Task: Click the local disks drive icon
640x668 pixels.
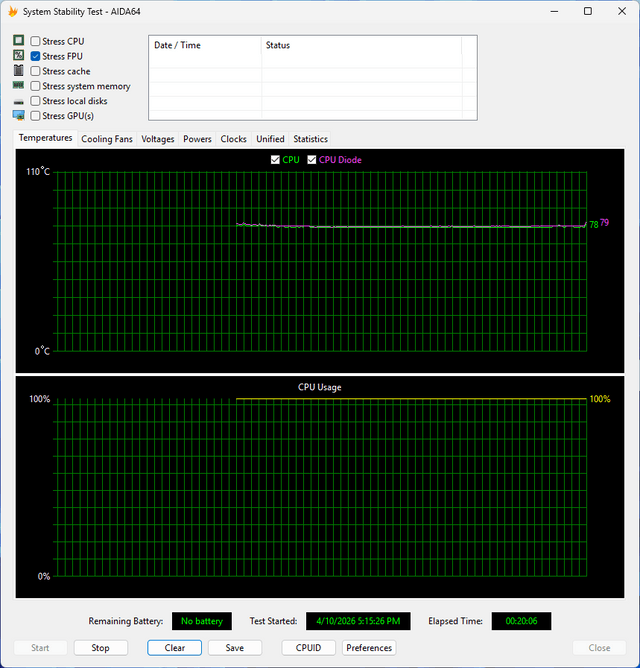Action: 18,102
